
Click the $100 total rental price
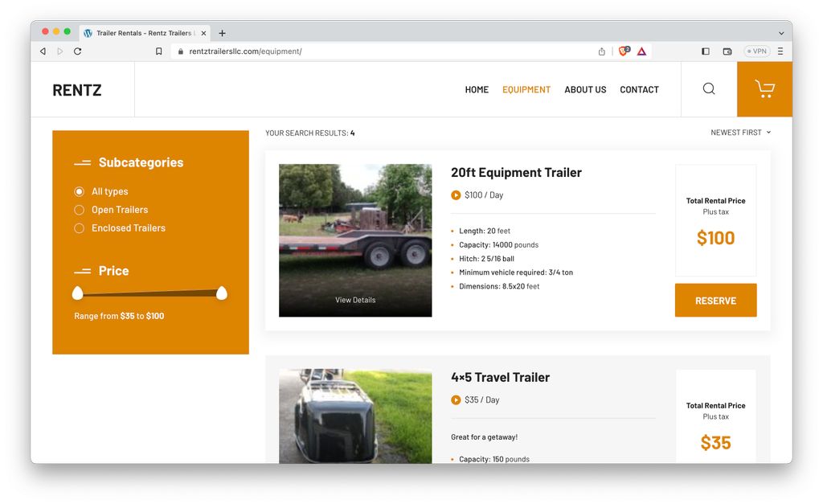point(716,238)
